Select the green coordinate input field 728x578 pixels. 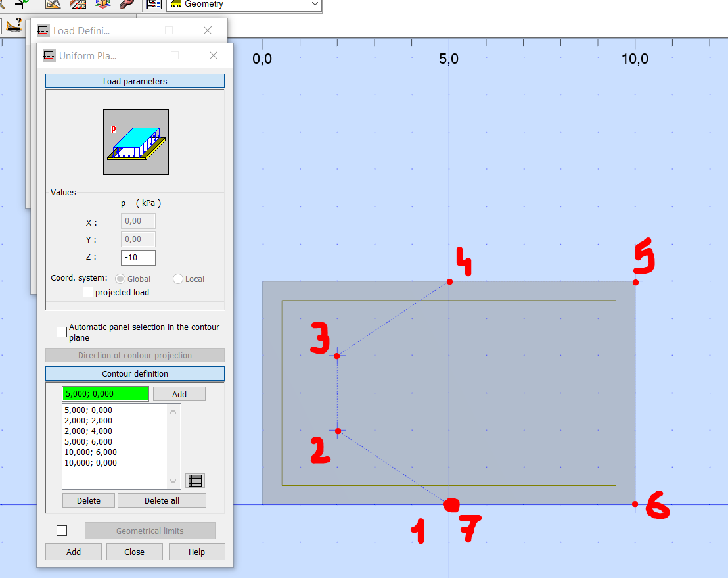point(105,393)
